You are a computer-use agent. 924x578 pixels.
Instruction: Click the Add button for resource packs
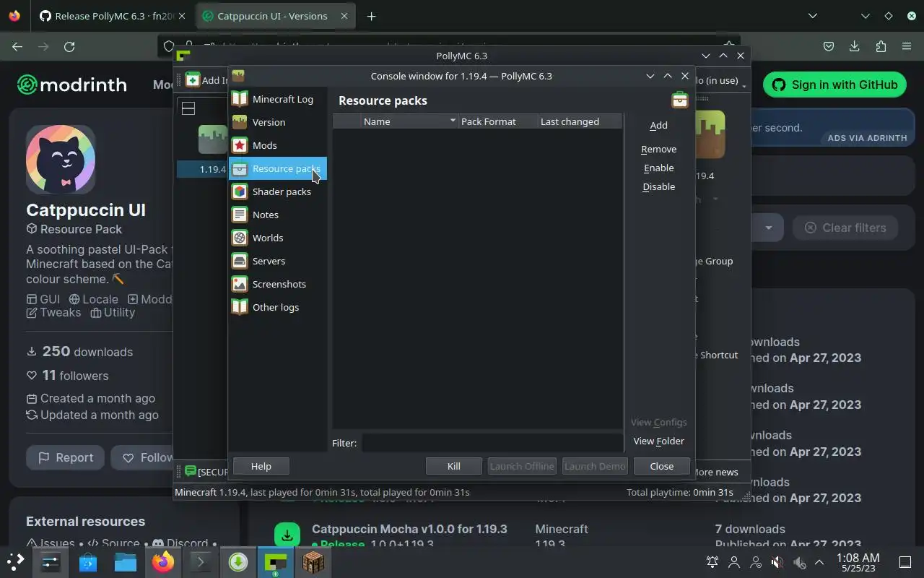pos(658,125)
